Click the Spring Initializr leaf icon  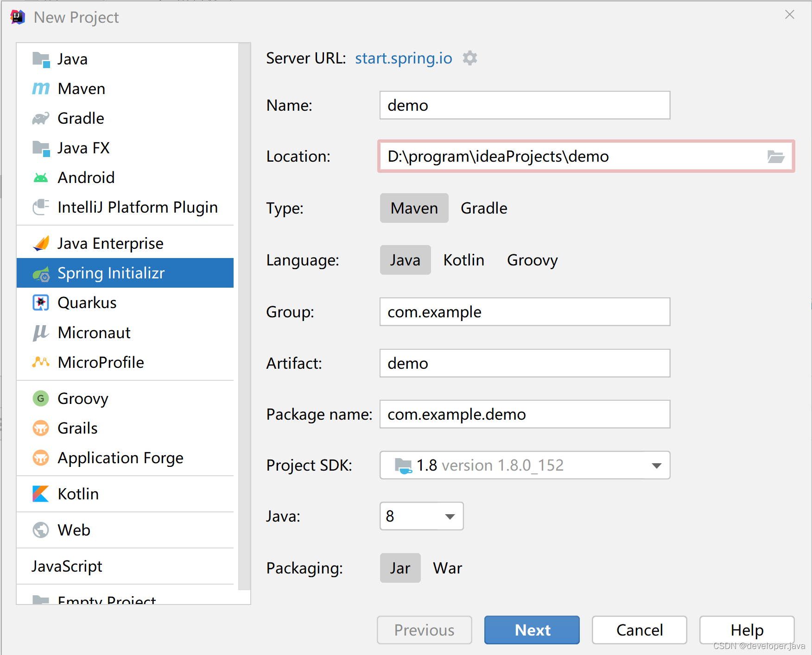point(41,274)
